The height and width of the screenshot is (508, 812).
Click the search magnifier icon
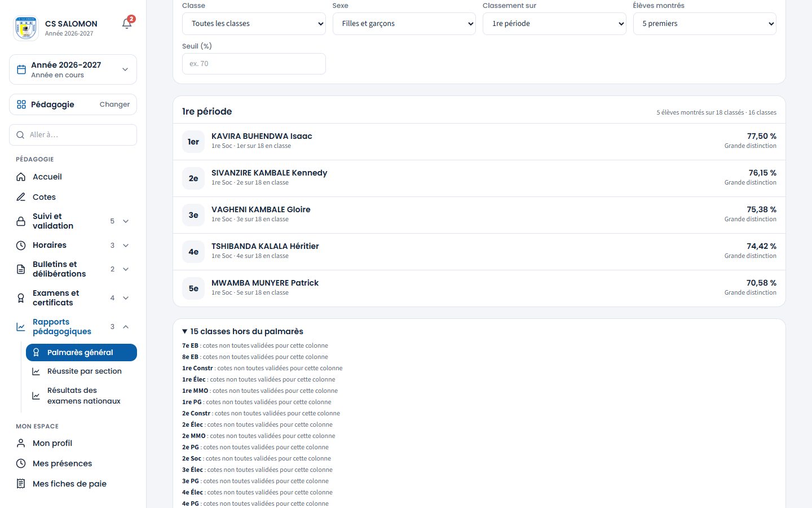click(x=20, y=135)
